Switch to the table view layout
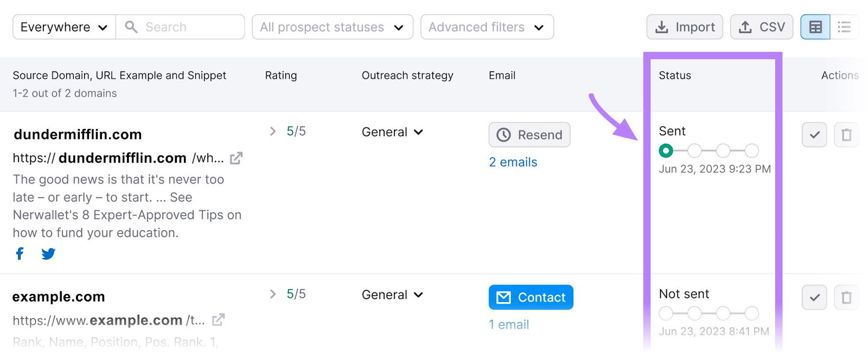Viewport: 868px width, 353px height. click(815, 27)
